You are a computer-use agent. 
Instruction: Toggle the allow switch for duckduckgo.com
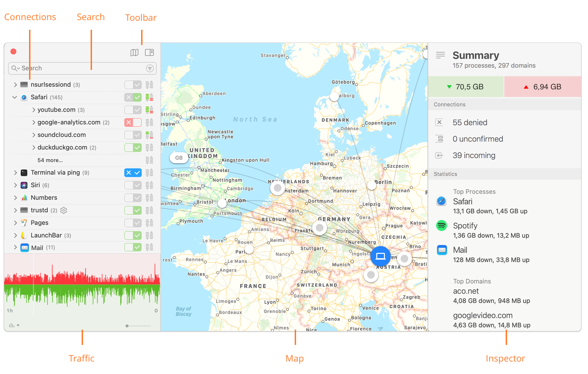point(133,148)
